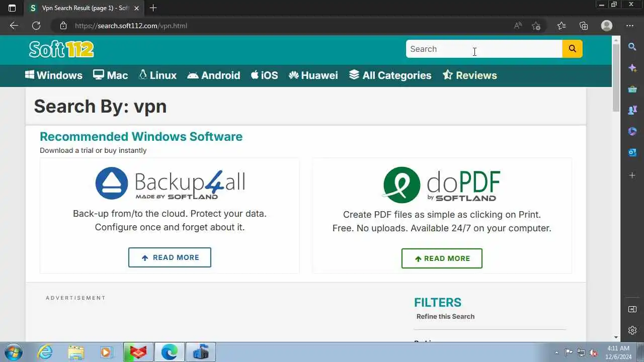Click the Soft112 site logo
Screen dimensions: 644x362
pos(61,49)
